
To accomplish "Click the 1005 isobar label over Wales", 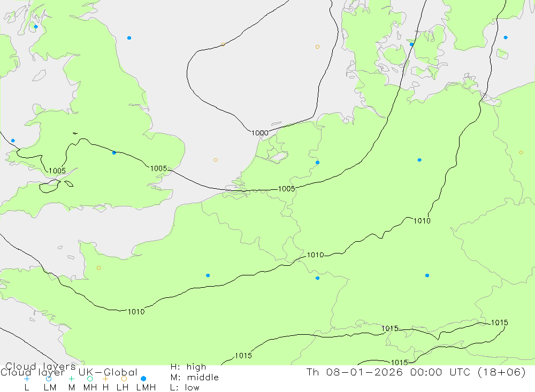I will pos(57,171).
